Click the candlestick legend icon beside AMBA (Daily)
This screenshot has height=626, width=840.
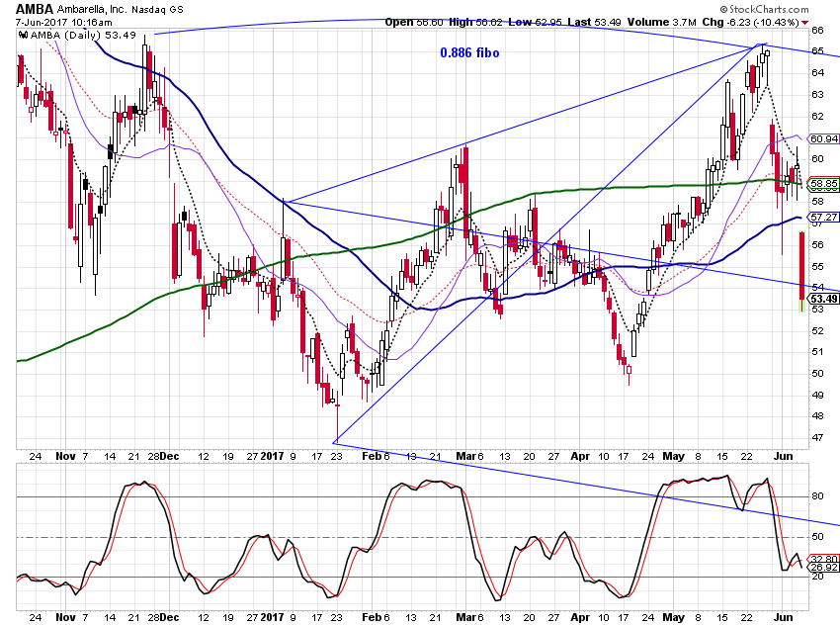(23, 35)
